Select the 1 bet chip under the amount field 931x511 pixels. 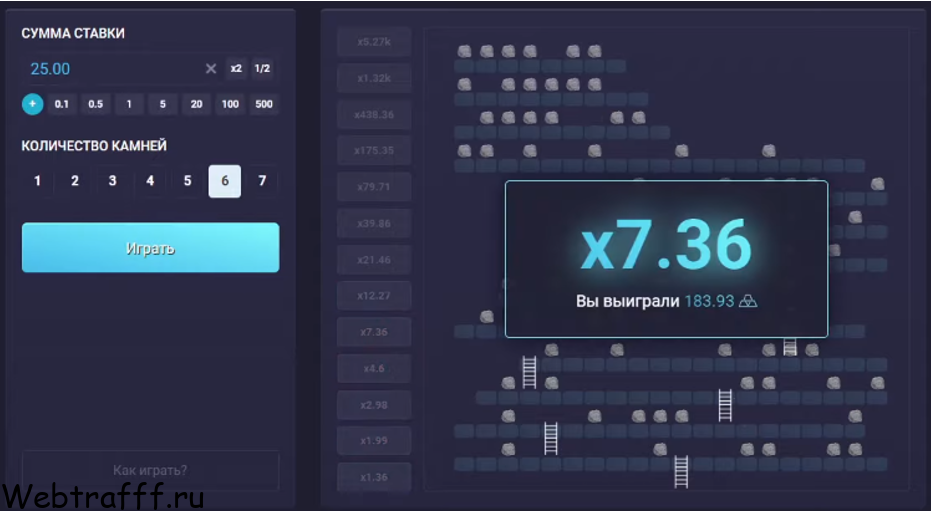click(x=129, y=104)
